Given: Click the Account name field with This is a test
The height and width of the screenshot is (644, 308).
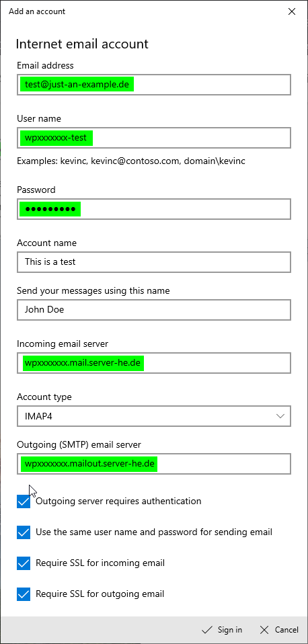Looking at the screenshot, I should (x=154, y=261).
